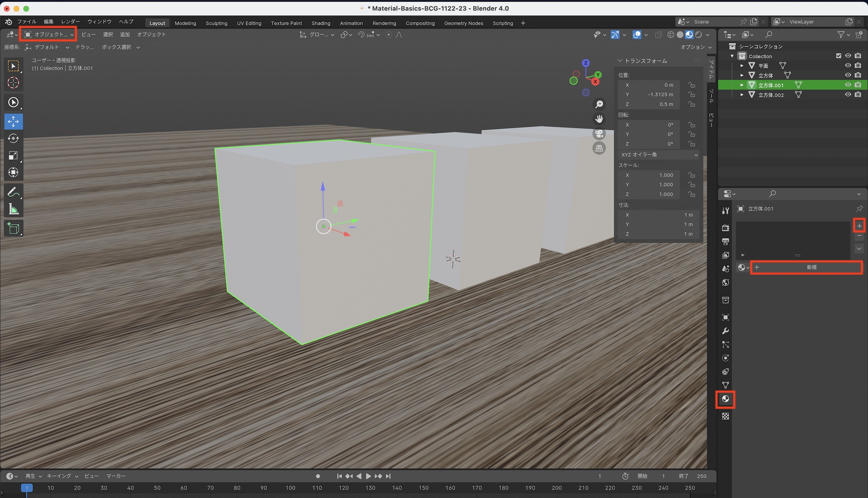Uncheck Collection exclude checkbox in outliner
The image size is (868, 498).
click(x=838, y=56)
